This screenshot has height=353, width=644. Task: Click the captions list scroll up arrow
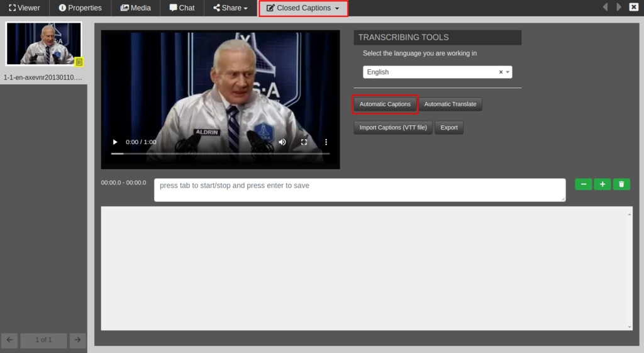(x=629, y=214)
